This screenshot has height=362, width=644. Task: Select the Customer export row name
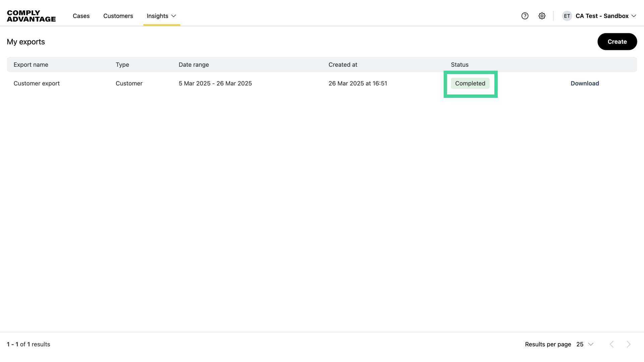pos(37,83)
